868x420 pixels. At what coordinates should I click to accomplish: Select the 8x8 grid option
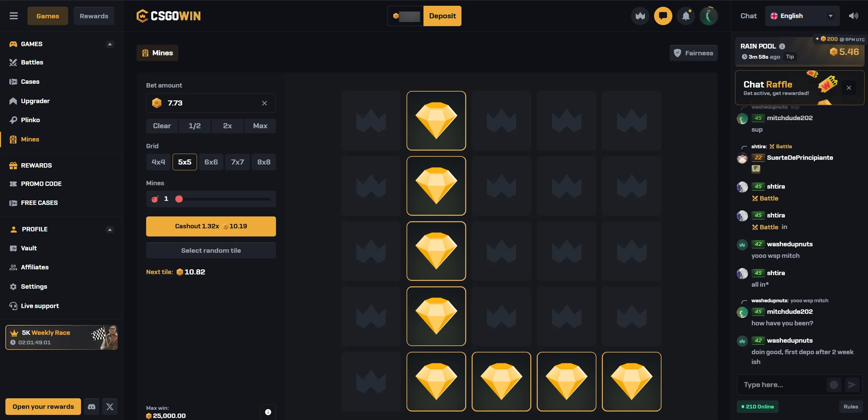(x=264, y=162)
